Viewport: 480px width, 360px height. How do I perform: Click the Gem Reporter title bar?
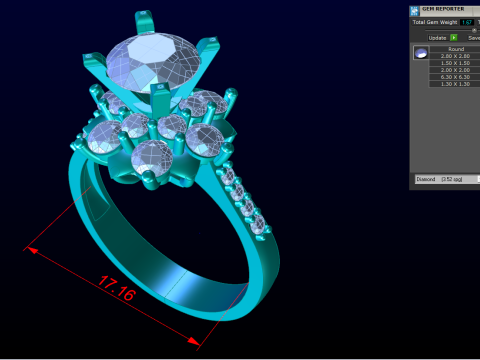[x=445, y=11]
